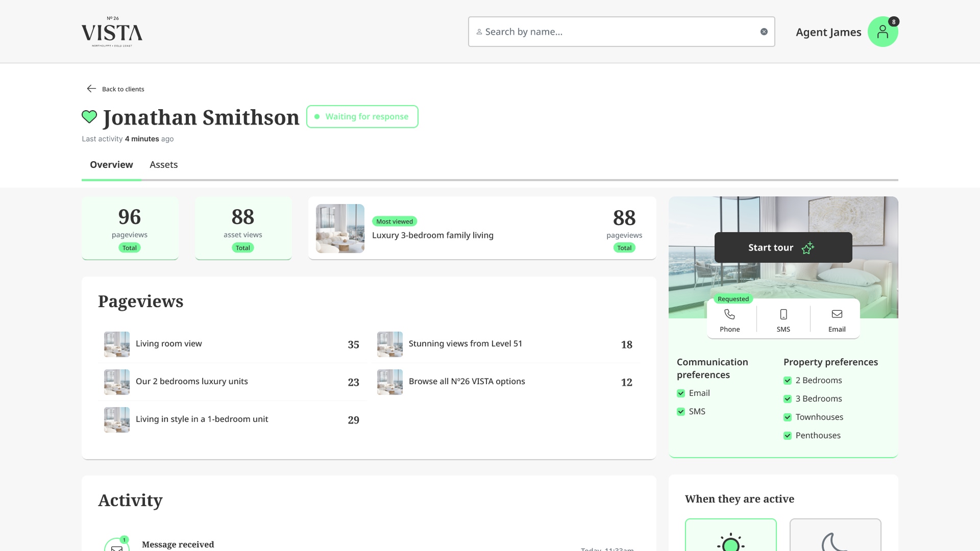Viewport: 980px width, 551px height.
Task: Open the Living room view pageview thumbnail
Action: [x=117, y=344]
